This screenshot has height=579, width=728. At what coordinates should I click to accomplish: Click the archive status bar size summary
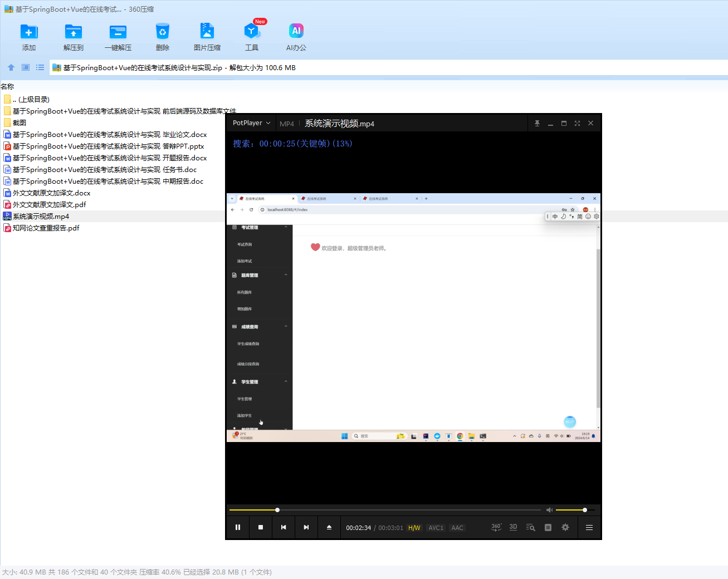pos(137,572)
